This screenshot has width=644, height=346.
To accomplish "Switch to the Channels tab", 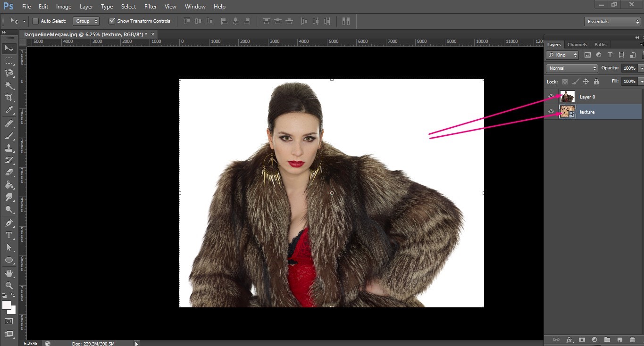I will (x=577, y=45).
